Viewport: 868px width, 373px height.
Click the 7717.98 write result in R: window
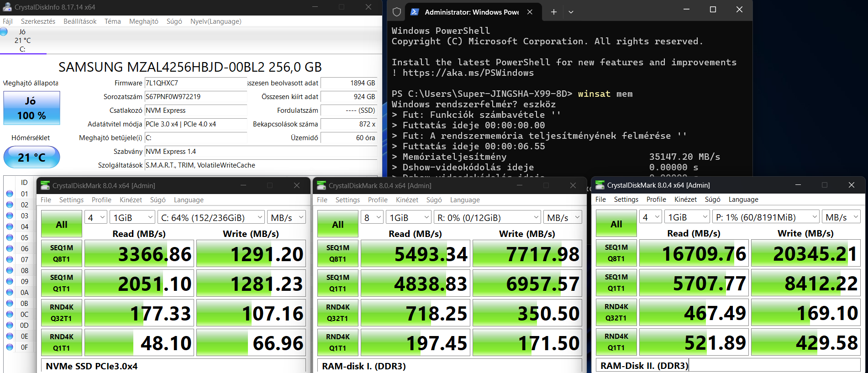(527, 253)
